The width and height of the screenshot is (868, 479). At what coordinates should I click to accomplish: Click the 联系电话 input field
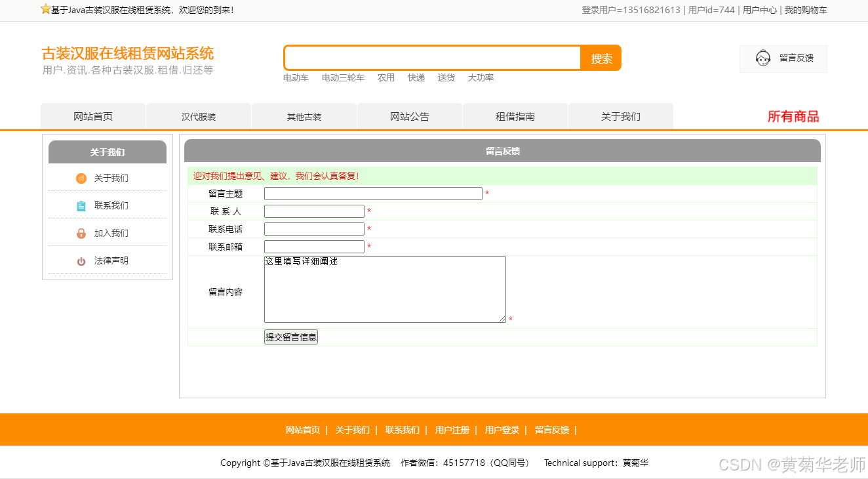click(x=314, y=229)
